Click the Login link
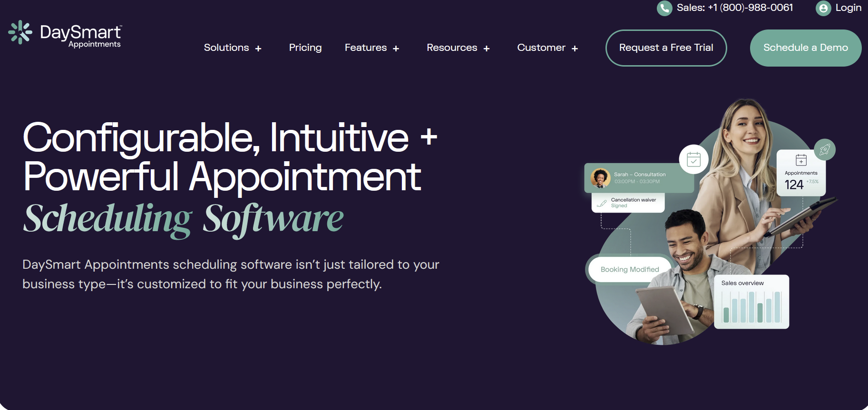The width and height of the screenshot is (868, 410). pyautogui.click(x=848, y=8)
